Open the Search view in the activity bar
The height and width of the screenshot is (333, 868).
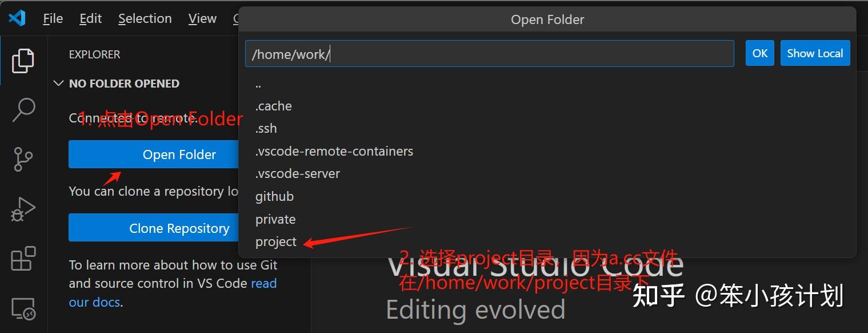pos(23,110)
